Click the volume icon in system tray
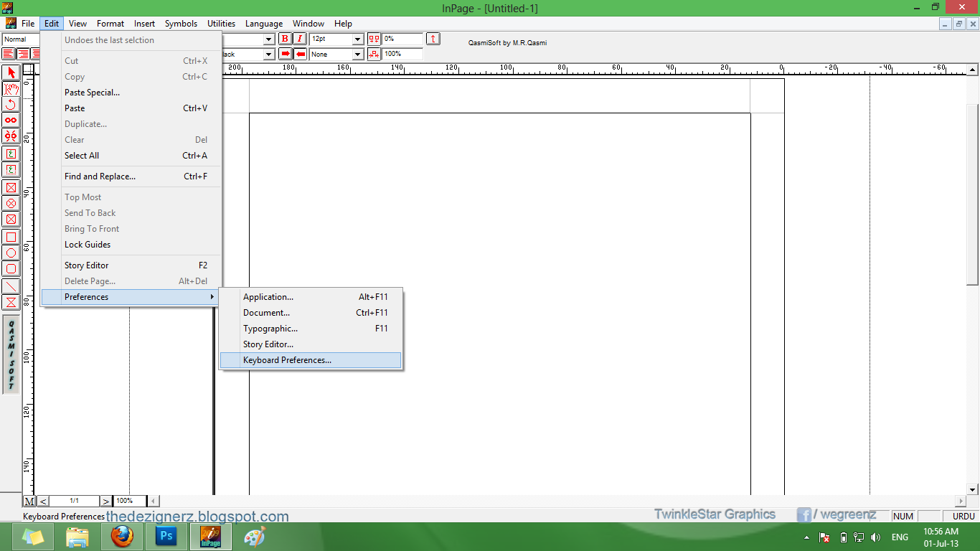Screen dimensions: 980x551 (x=875, y=537)
